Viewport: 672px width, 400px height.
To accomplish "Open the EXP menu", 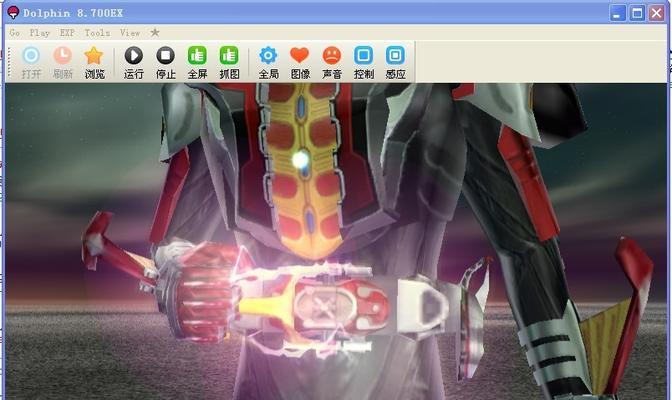I will (67, 33).
